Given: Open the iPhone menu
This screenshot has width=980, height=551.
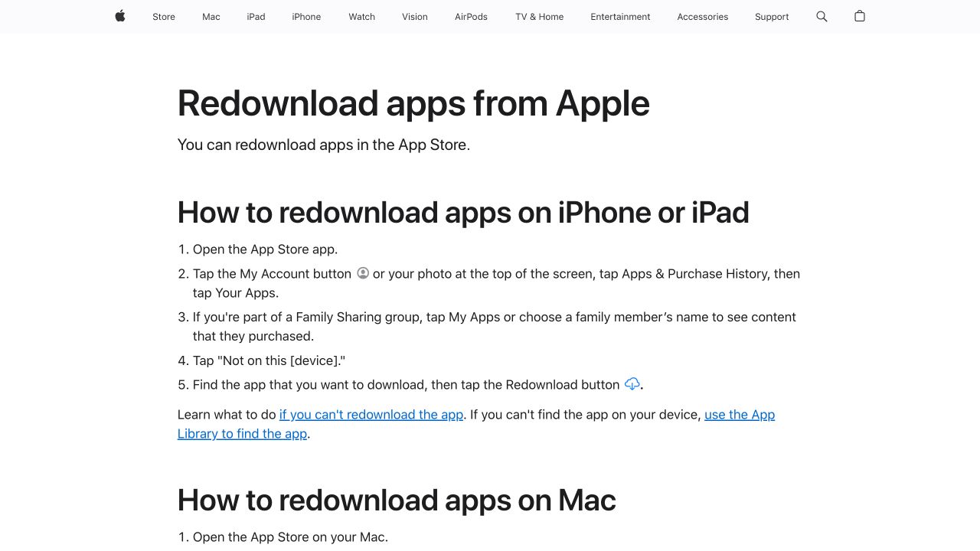Looking at the screenshot, I should click(x=306, y=17).
